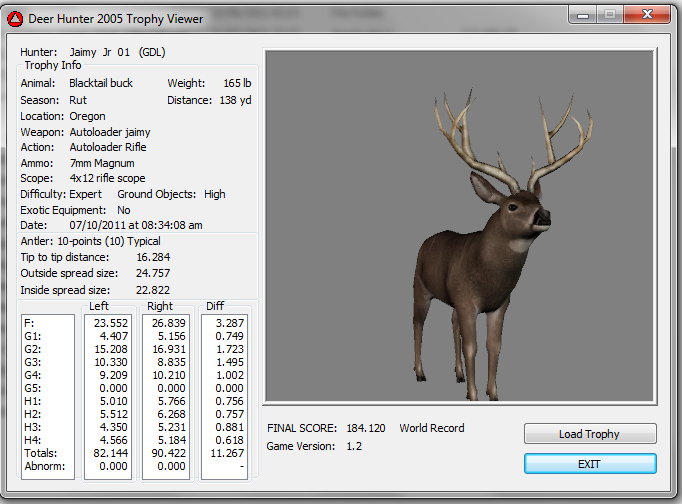Close the Trophy Viewer window
The height and width of the screenshot is (504, 682).
tap(647, 16)
